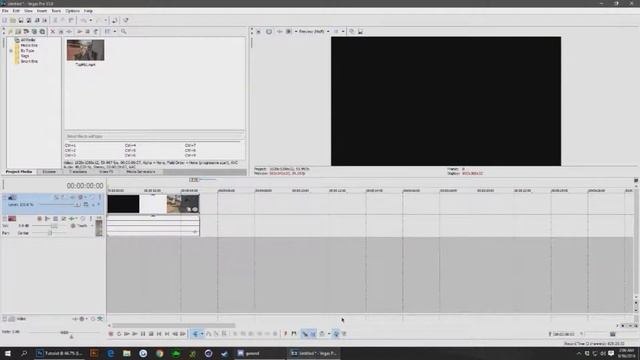
Task: Click the Render As toolbar icon
Action: point(37,20)
